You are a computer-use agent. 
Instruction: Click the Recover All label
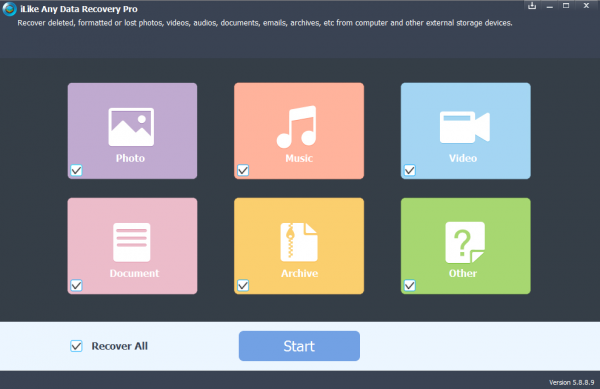(x=119, y=346)
